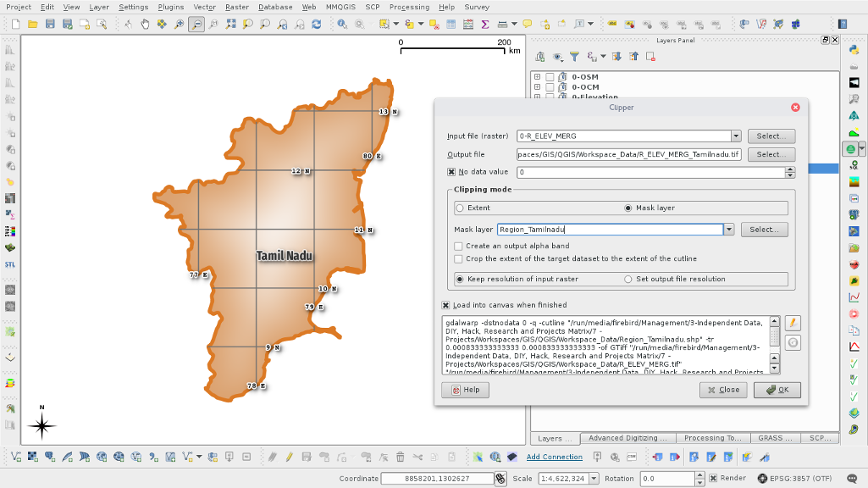Select the Pan Map hand tool

click(x=145, y=25)
